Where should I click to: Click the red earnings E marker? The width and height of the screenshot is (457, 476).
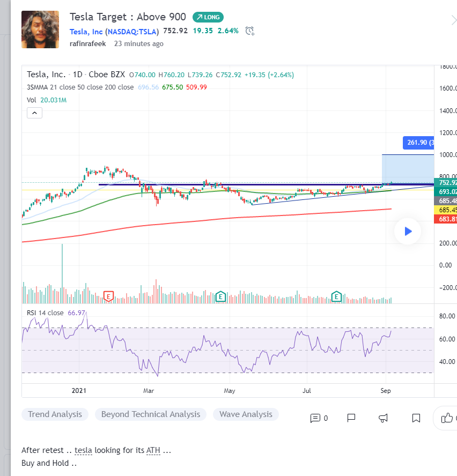click(x=108, y=296)
